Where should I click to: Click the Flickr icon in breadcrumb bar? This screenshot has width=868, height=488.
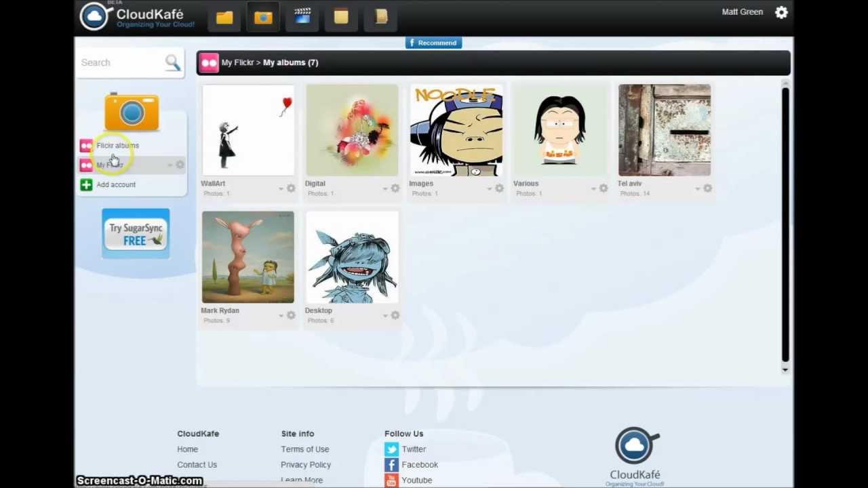coord(209,63)
